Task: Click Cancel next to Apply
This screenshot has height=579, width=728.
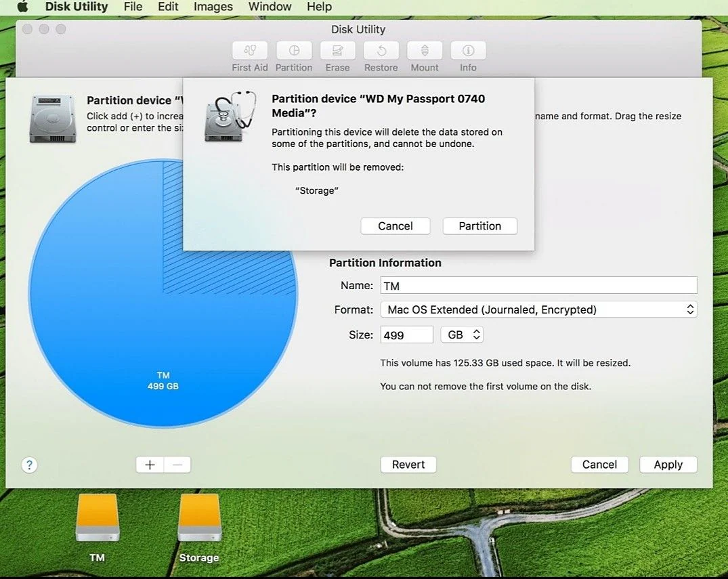Action: pos(600,465)
